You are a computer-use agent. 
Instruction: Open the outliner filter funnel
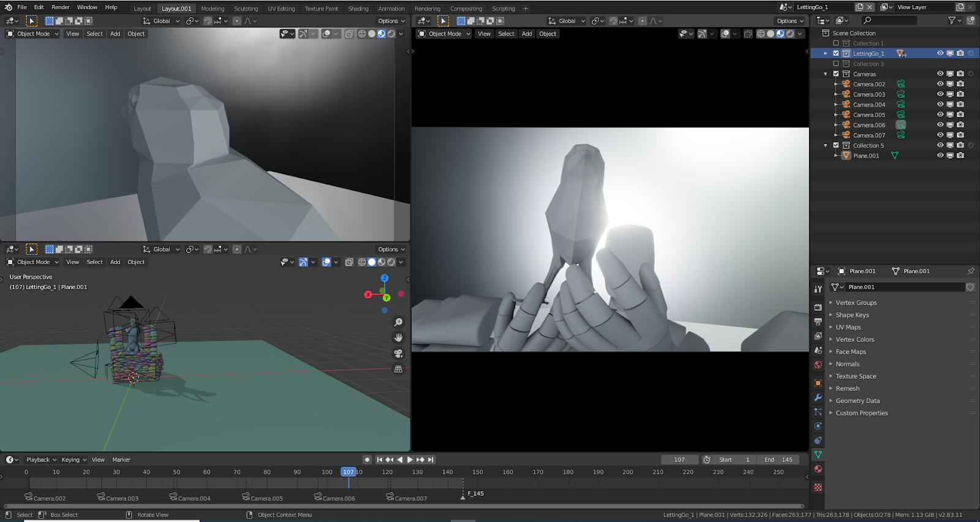click(x=952, y=20)
